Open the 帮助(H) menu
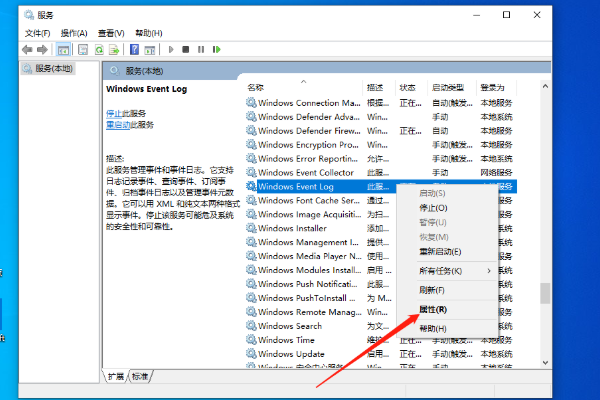 pyautogui.click(x=148, y=33)
